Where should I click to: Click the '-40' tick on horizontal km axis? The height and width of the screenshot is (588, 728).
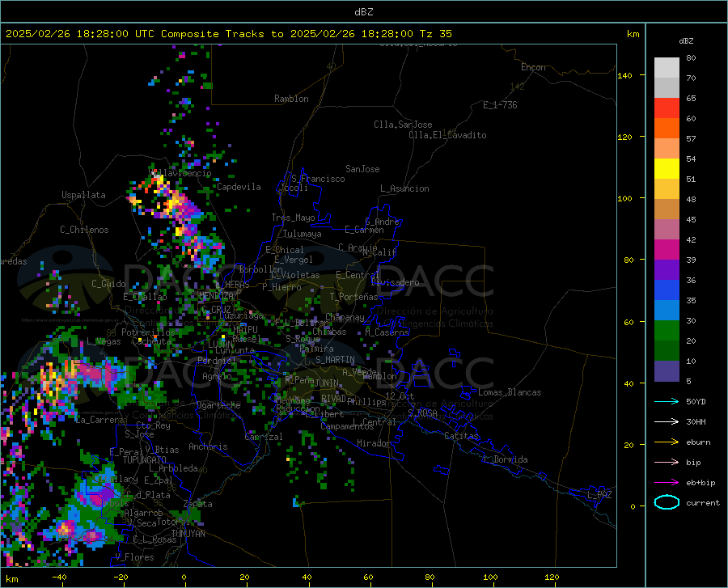[59, 577]
